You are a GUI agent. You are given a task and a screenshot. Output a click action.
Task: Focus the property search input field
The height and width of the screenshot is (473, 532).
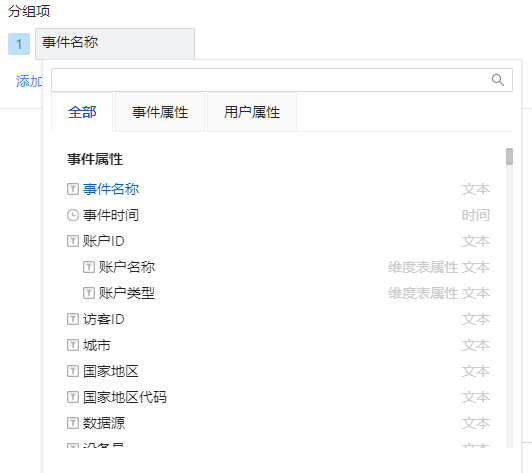point(282,80)
